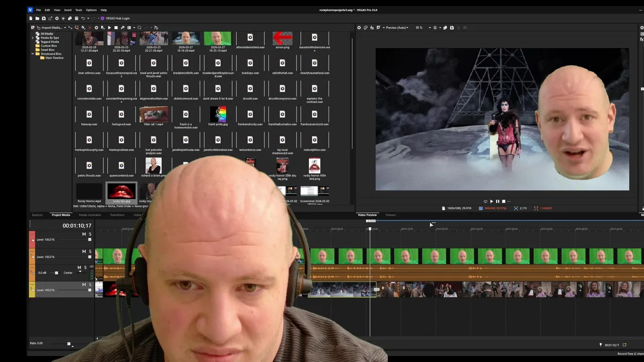Screen dimensions: 644x362
Task: Toggle the preview grid overlays icon
Action: pyautogui.click(x=435, y=28)
